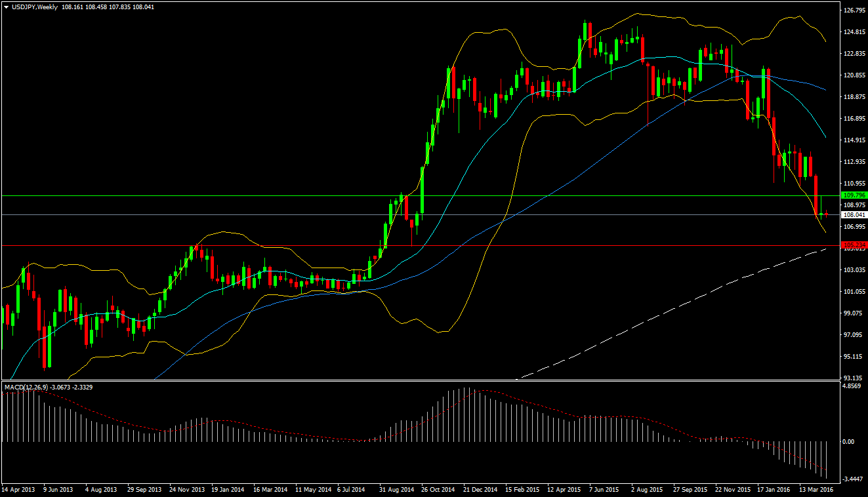Open the dropdown arrow beside USDJPY,Weekly
The height and width of the screenshot is (497, 868).
point(6,7)
